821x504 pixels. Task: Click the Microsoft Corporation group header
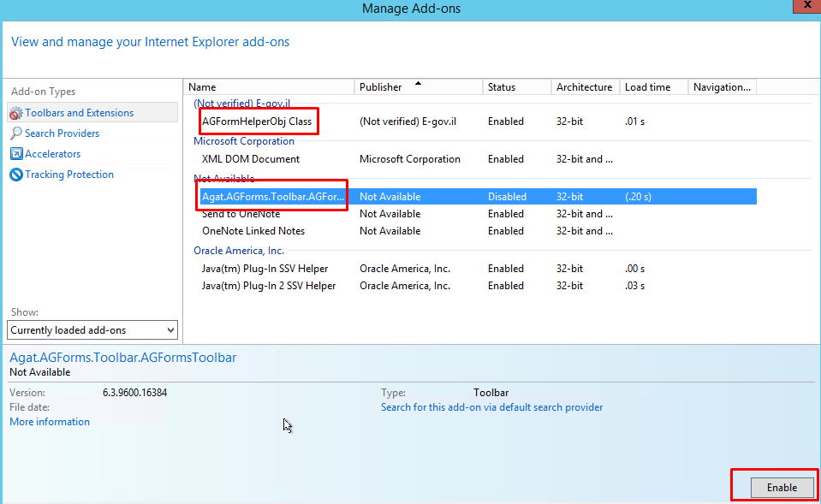tap(244, 141)
